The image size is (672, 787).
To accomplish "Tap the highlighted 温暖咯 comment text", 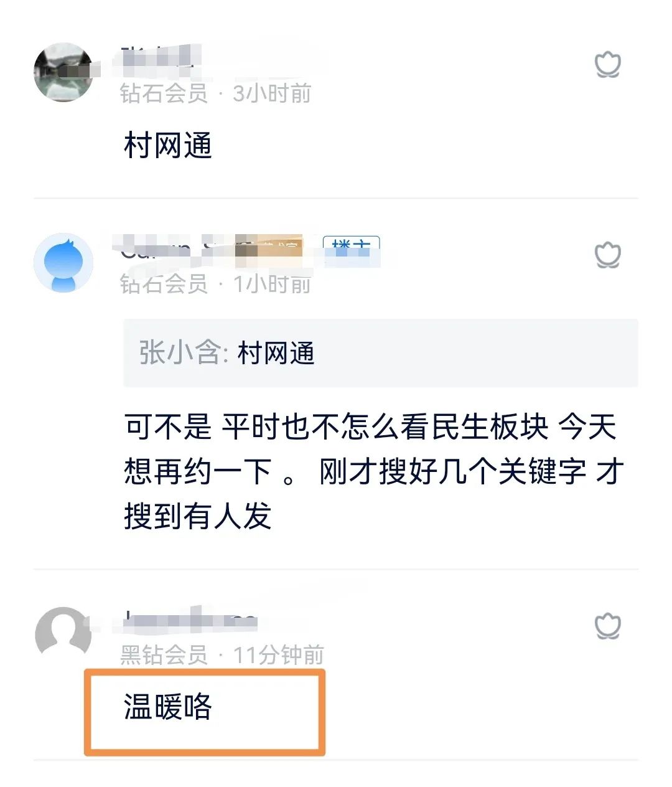I will tap(168, 707).
